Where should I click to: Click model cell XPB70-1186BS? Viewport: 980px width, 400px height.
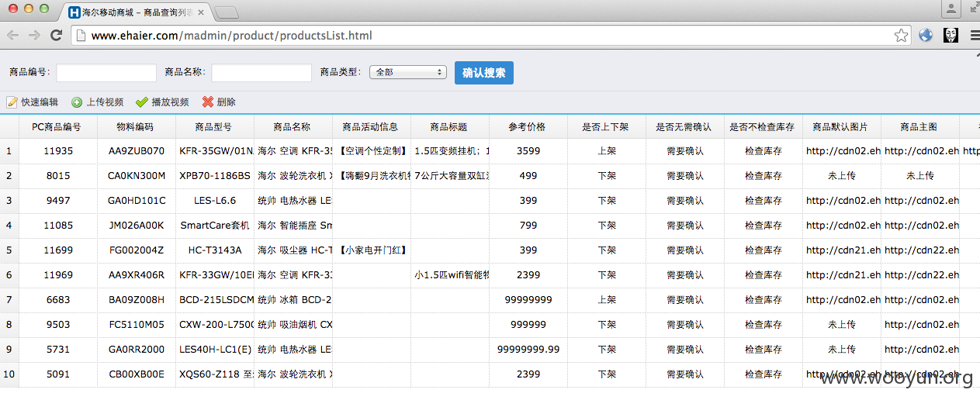click(215, 176)
